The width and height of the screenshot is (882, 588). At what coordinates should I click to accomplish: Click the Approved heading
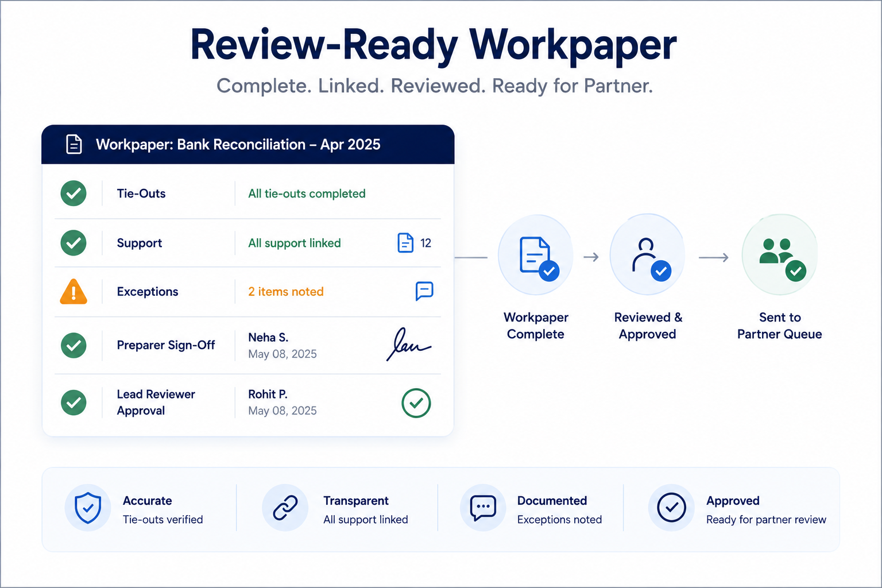point(733,501)
